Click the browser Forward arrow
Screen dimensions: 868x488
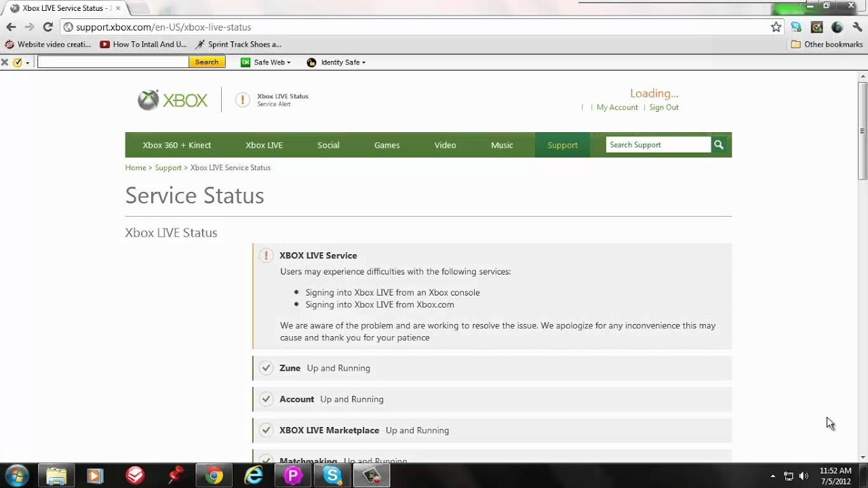29,27
